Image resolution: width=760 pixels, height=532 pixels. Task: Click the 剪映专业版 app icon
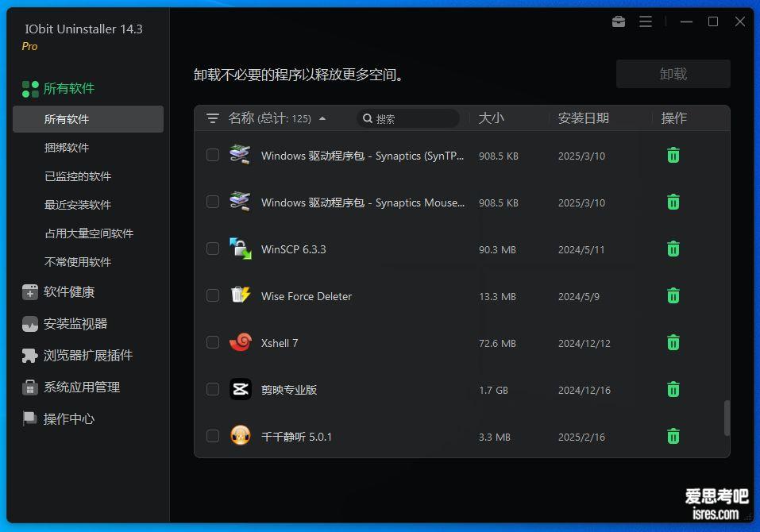(x=241, y=389)
